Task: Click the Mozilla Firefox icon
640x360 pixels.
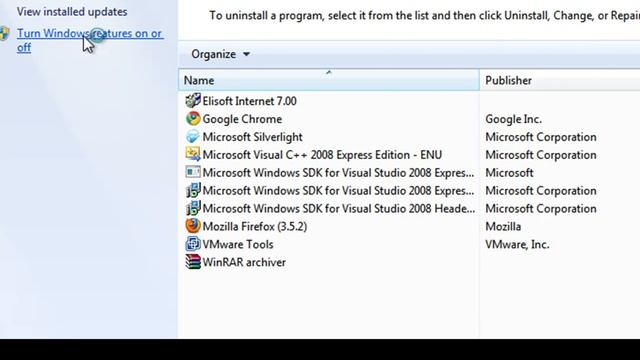Action: tap(193, 226)
